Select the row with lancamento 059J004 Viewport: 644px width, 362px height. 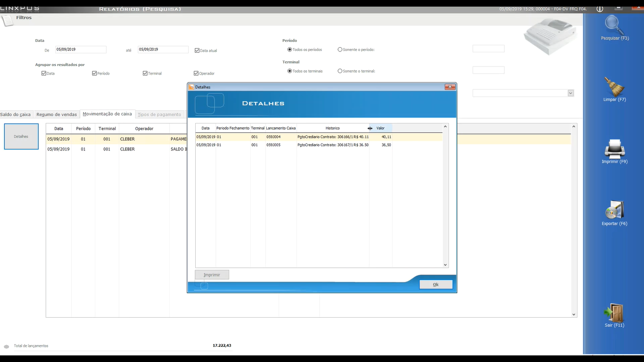(319, 137)
